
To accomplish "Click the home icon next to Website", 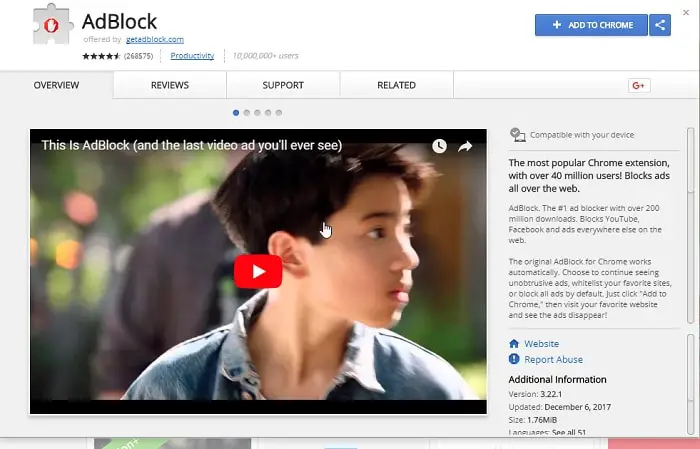I will (x=514, y=344).
